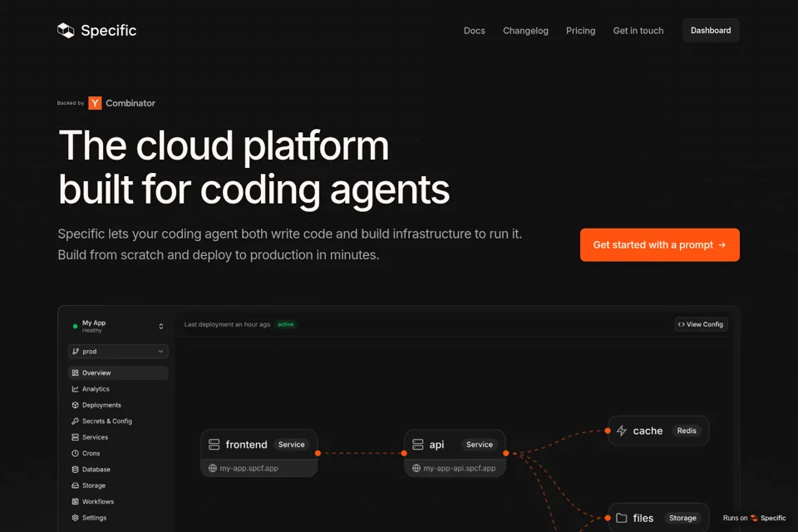
Task: Open the Settings section
Action: [118, 518]
